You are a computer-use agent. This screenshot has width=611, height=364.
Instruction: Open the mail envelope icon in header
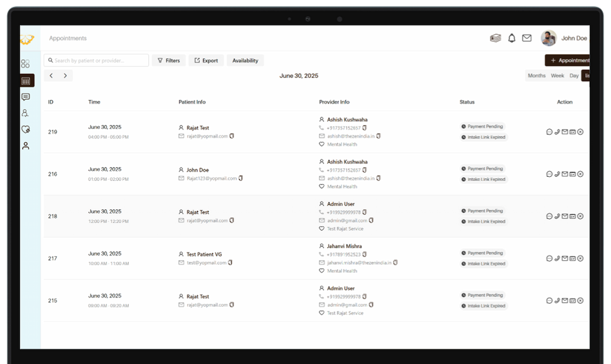pos(527,38)
